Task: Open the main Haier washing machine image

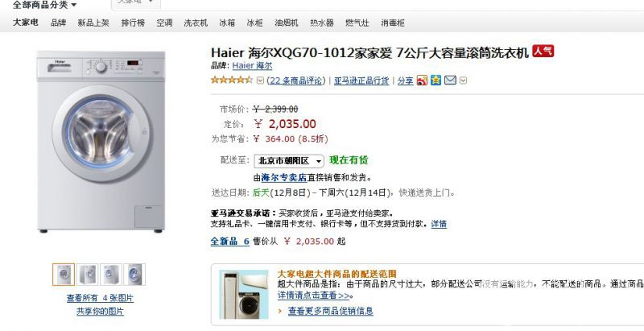Action: [x=101, y=142]
